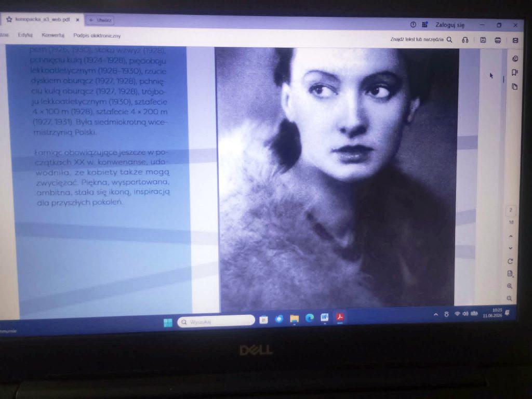The height and width of the screenshot is (399, 532).
Task: Open File Explorer from the taskbar
Action: coord(294,318)
